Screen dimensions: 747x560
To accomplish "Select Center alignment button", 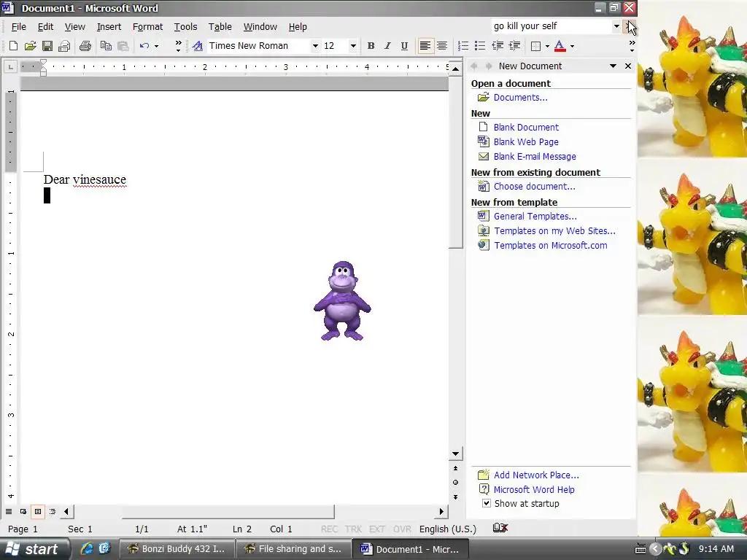I will [x=442, y=46].
